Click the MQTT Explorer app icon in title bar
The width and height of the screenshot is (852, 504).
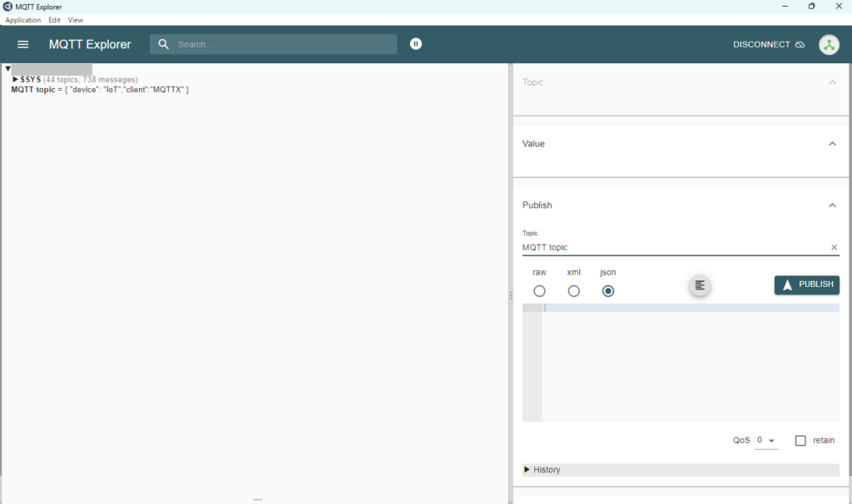(x=7, y=7)
